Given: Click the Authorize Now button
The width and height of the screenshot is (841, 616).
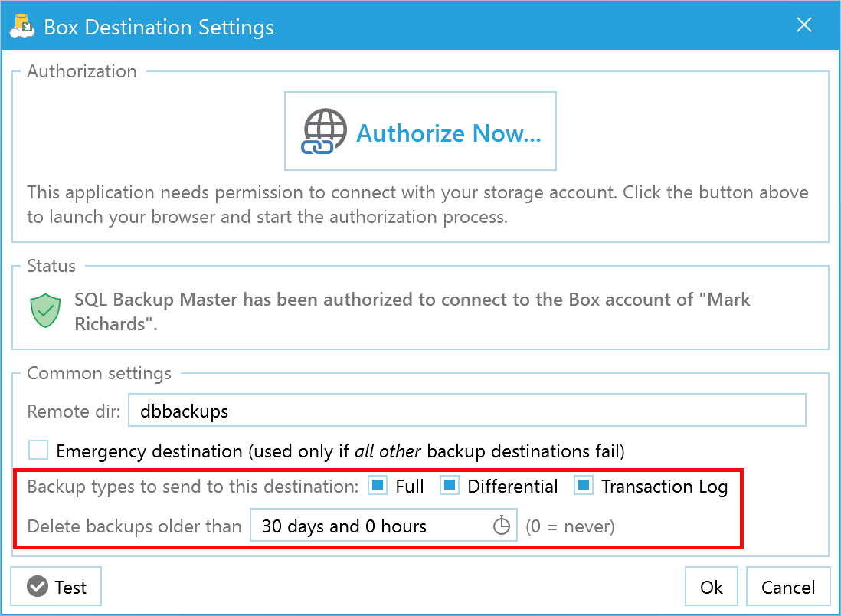Looking at the screenshot, I should pyautogui.click(x=420, y=131).
